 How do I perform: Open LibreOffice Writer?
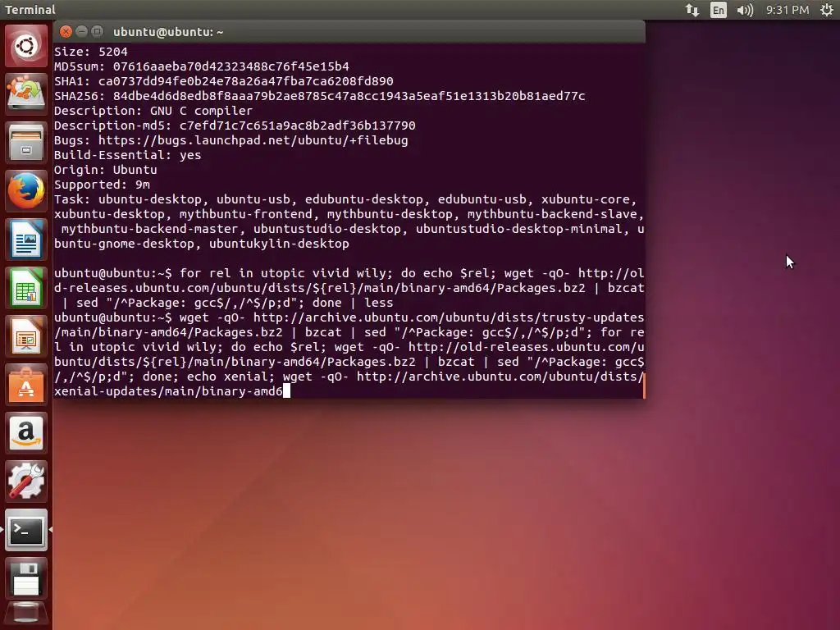[x=25, y=240]
